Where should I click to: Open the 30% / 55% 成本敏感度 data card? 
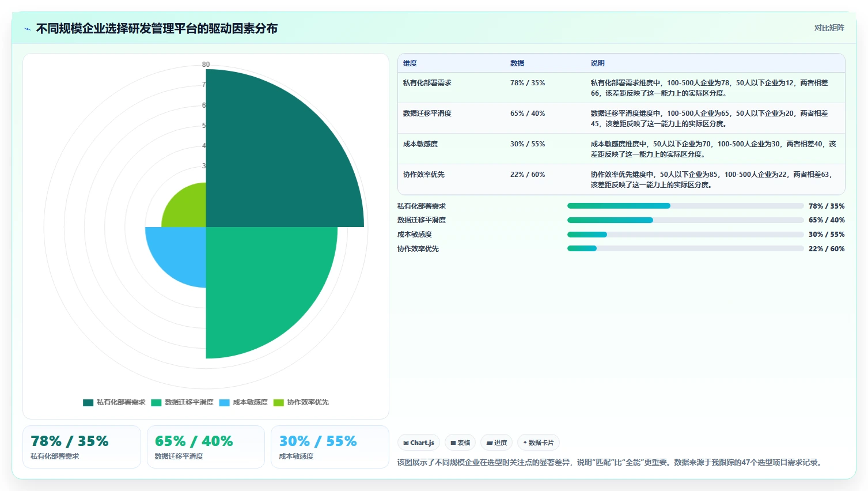click(330, 447)
